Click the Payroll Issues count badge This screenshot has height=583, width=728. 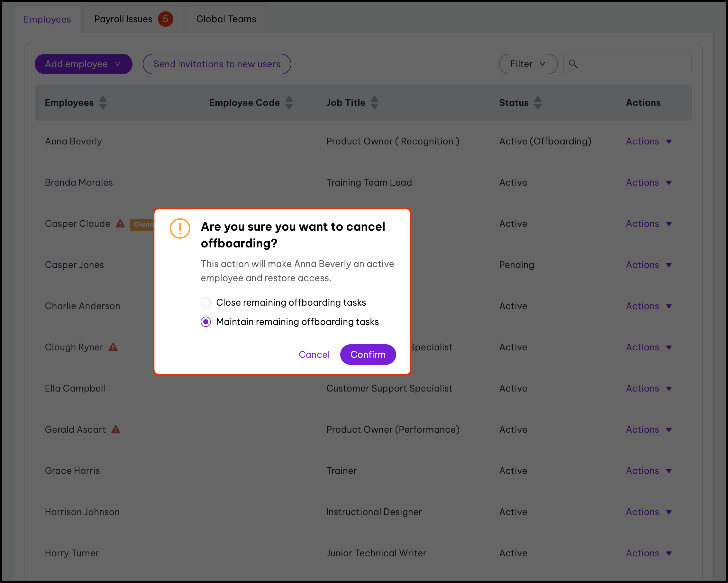(x=166, y=19)
